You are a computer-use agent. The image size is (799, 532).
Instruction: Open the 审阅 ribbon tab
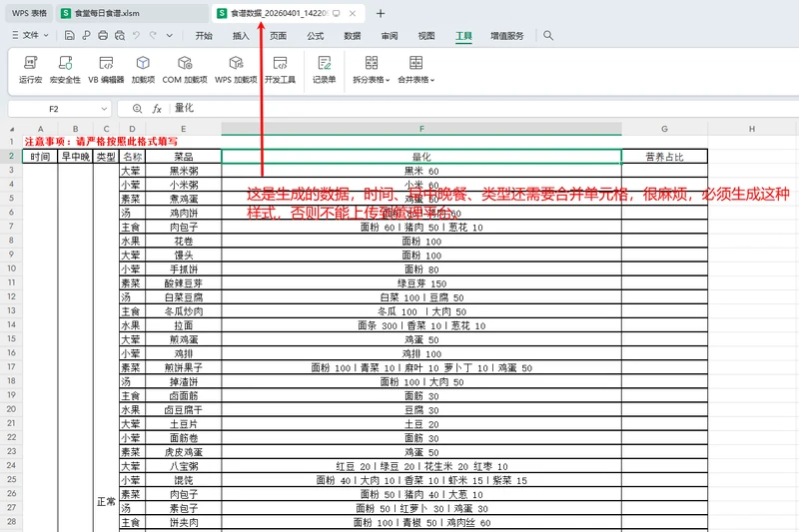390,36
